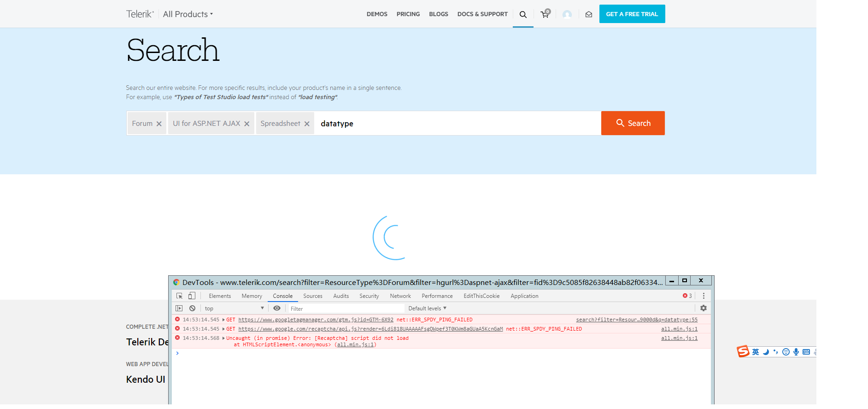This screenshot has width=868, height=409.
Task: Focus the search box containing datatype
Action: click(458, 123)
